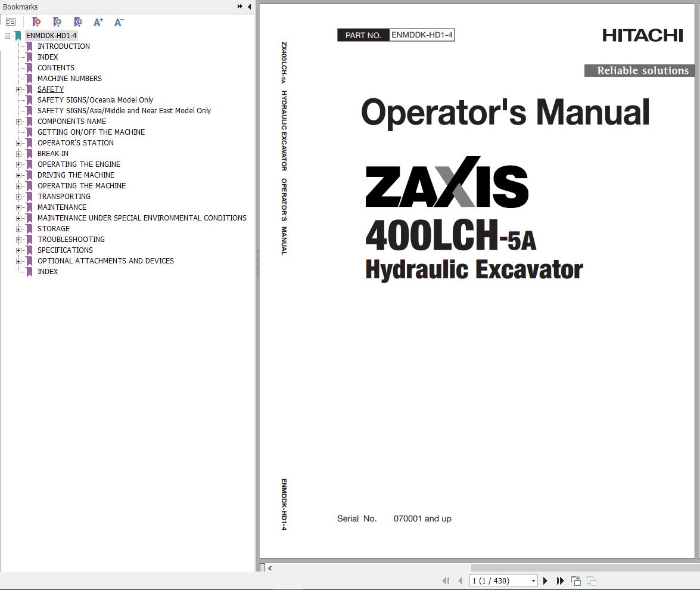This screenshot has height=590, width=700.
Task: Expand the SPECIFICATIONS bookmark
Action: (x=18, y=250)
